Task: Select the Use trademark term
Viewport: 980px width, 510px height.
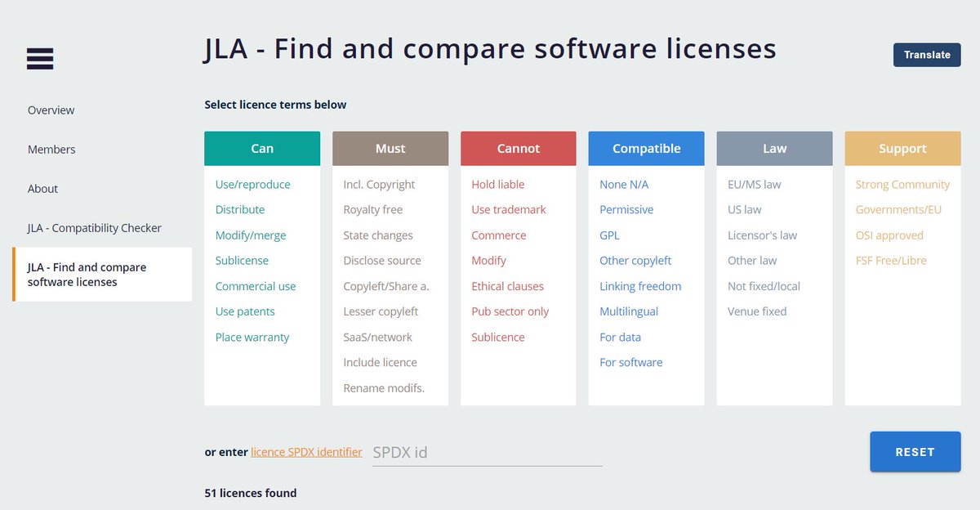Action: 509,210
